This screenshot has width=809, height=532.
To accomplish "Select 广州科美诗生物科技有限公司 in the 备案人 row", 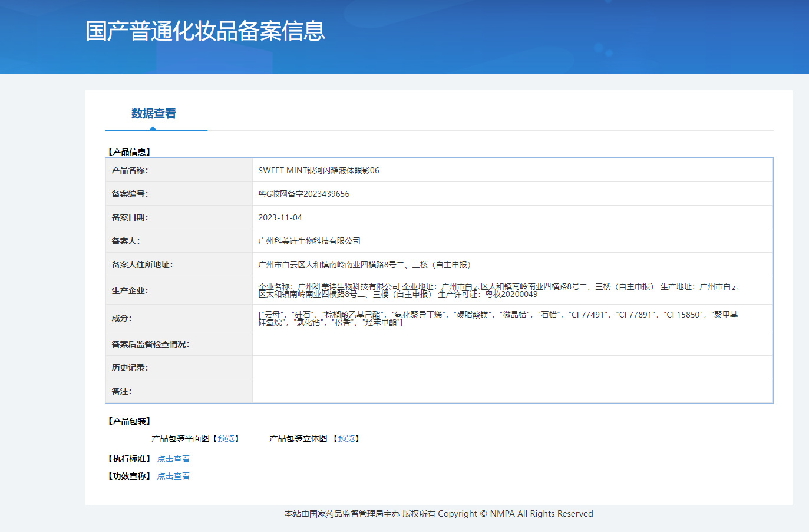I will click(309, 241).
